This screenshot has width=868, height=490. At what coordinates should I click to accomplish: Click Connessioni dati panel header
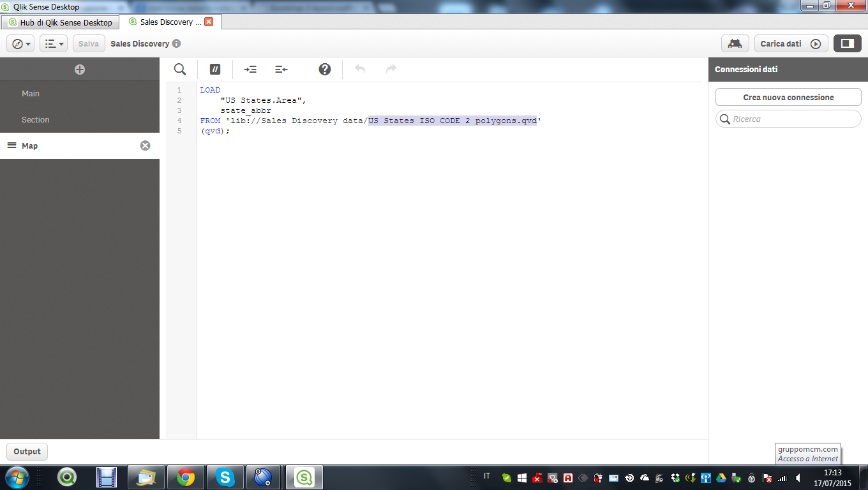pos(788,69)
